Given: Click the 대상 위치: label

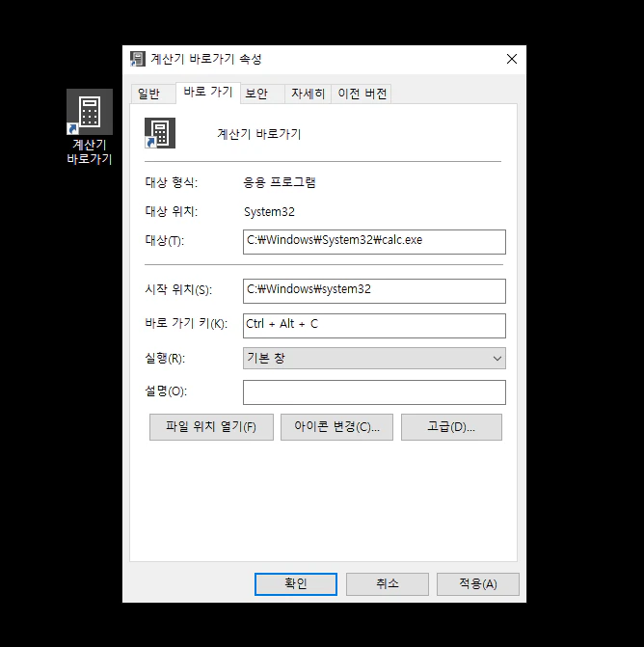Looking at the screenshot, I should click(x=172, y=212).
